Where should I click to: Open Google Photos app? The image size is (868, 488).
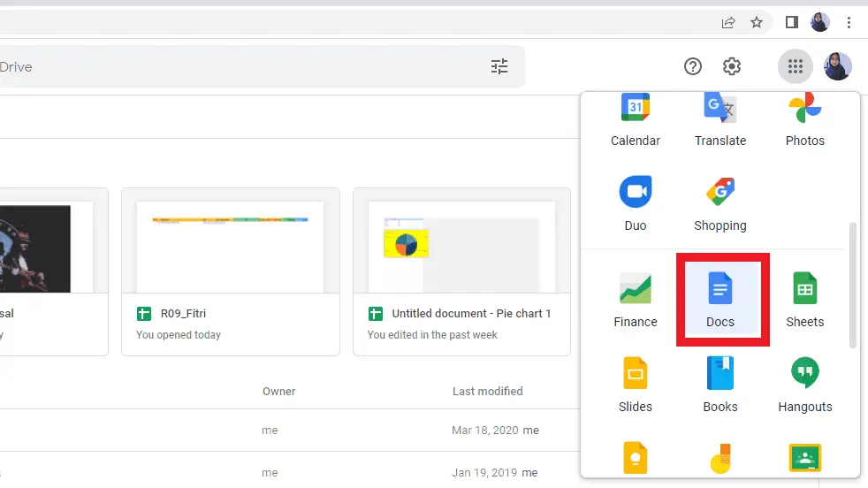[x=805, y=119]
